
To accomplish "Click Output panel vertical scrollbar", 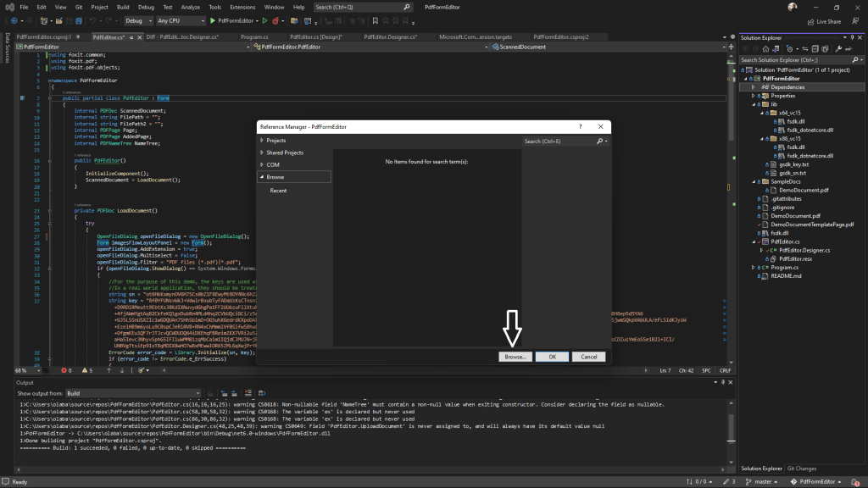I will (732, 433).
